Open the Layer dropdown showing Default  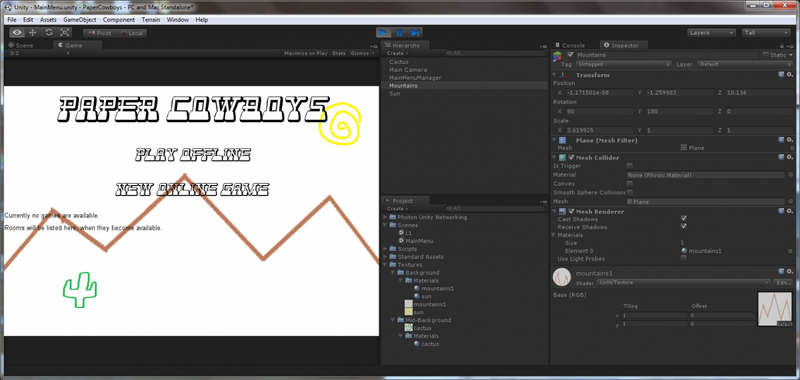coord(744,64)
